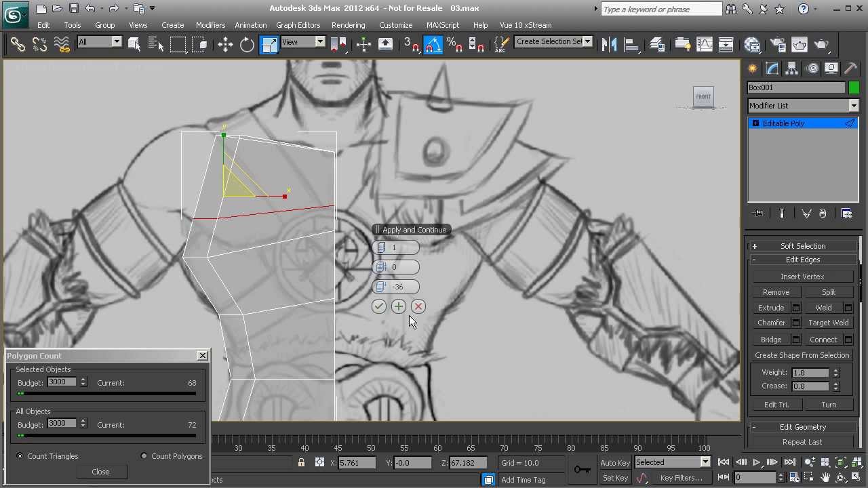Viewport: 868px width, 488px height.
Task: Open the Create Selection Set dropdown
Action: tap(553, 42)
